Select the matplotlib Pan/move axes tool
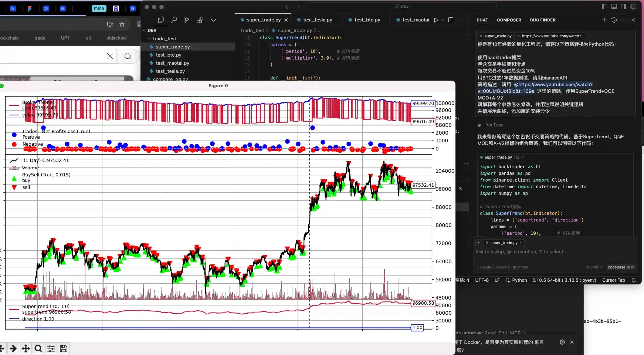Screen dimensions: 644x355 point(26,348)
